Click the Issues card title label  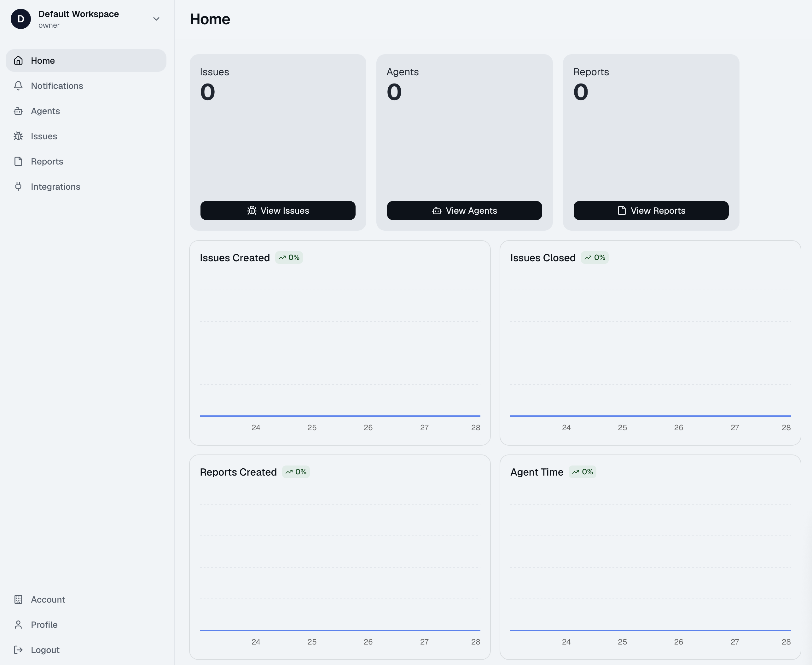(214, 72)
